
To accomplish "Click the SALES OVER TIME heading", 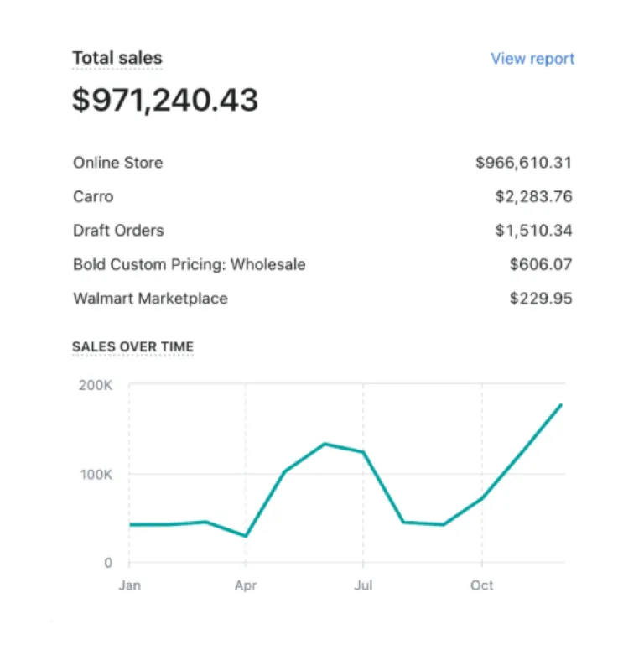I will [133, 346].
